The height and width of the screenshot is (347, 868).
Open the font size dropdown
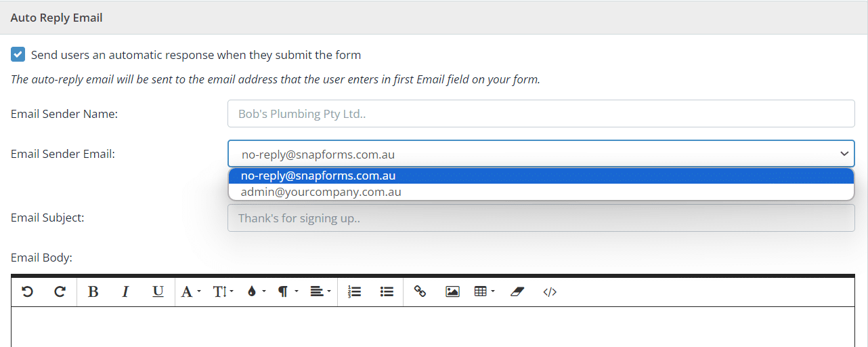pos(223,291)
